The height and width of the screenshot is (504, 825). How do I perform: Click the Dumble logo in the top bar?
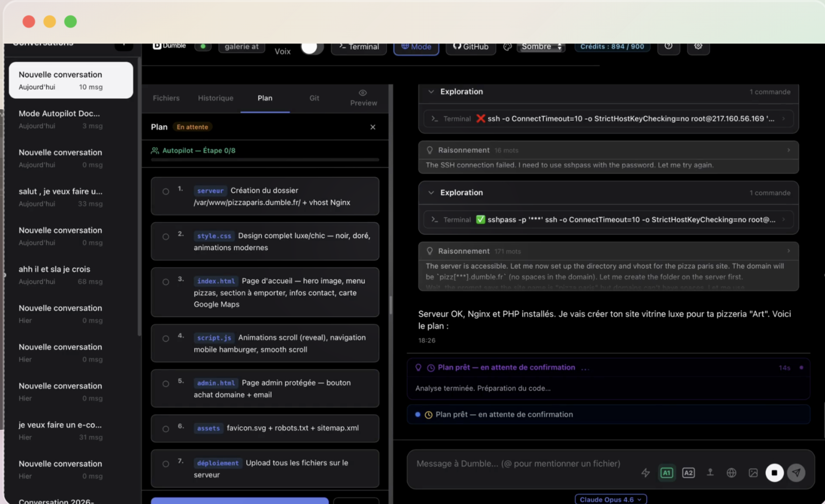[x=169, y=45]
